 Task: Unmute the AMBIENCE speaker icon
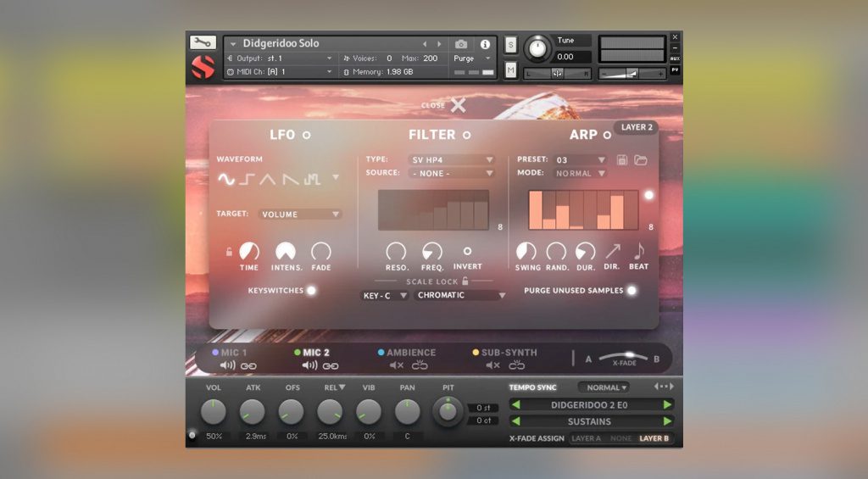(x=397, y=365)
